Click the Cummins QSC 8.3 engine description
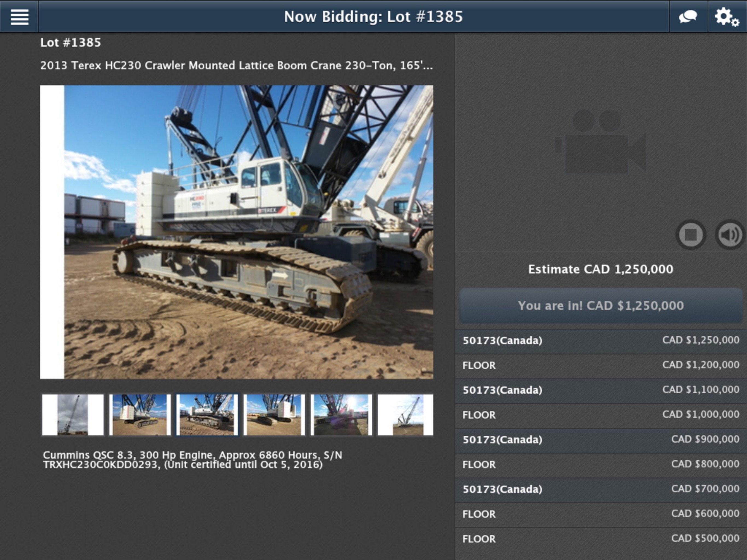This screenshot has width=747, height=560. coord(192,460)
